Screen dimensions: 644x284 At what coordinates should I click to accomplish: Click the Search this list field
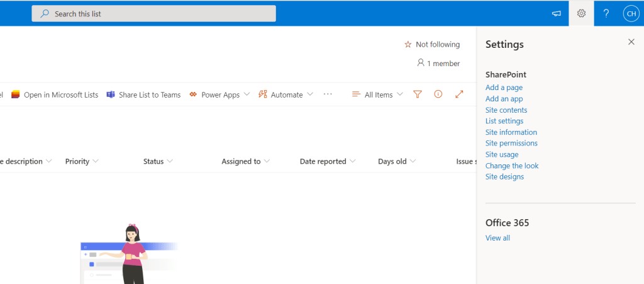(153, 13)
